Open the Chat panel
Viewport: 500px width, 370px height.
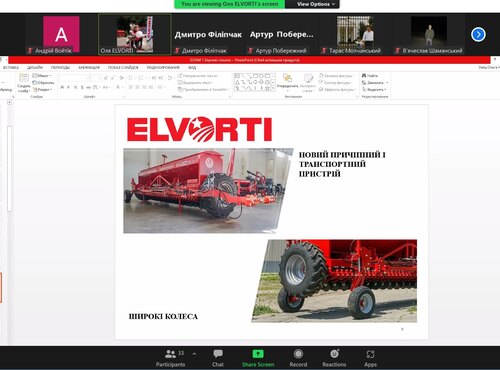(x=218, y=354)
